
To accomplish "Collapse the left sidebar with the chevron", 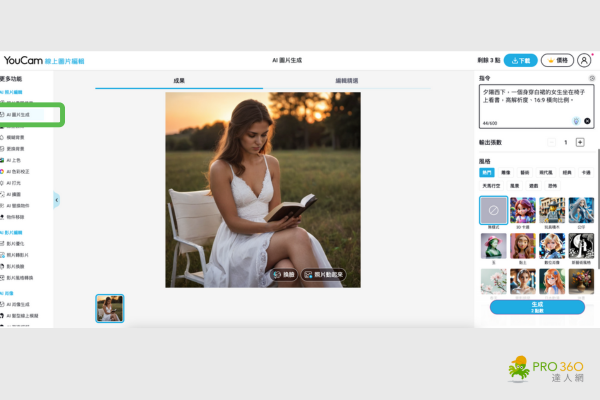I will coord(57,200).
